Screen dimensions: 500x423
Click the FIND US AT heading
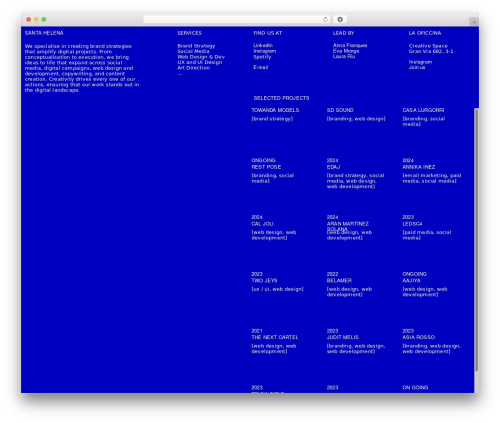268,33
